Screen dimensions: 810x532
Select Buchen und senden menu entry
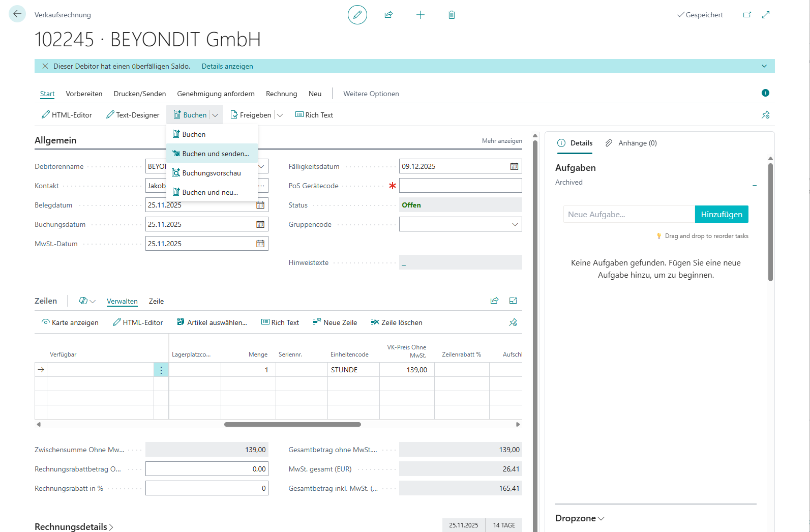[215, 154]
